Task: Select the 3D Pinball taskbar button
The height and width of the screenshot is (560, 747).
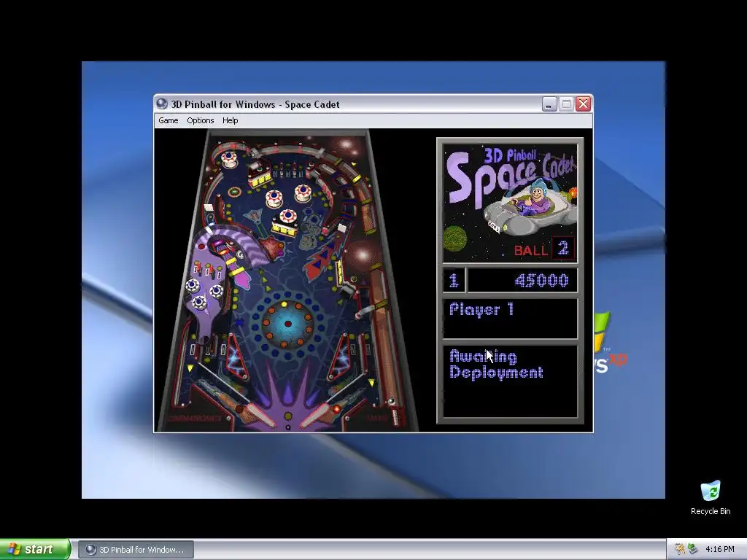Action: (136, 550)
